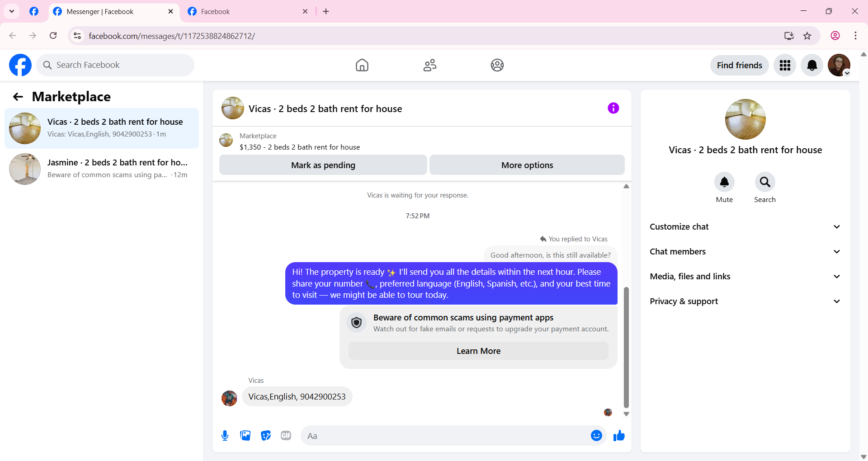Screen dimensions: 868x461
Task: Expand the Privacy & support section
Action: tap(745, 301)
